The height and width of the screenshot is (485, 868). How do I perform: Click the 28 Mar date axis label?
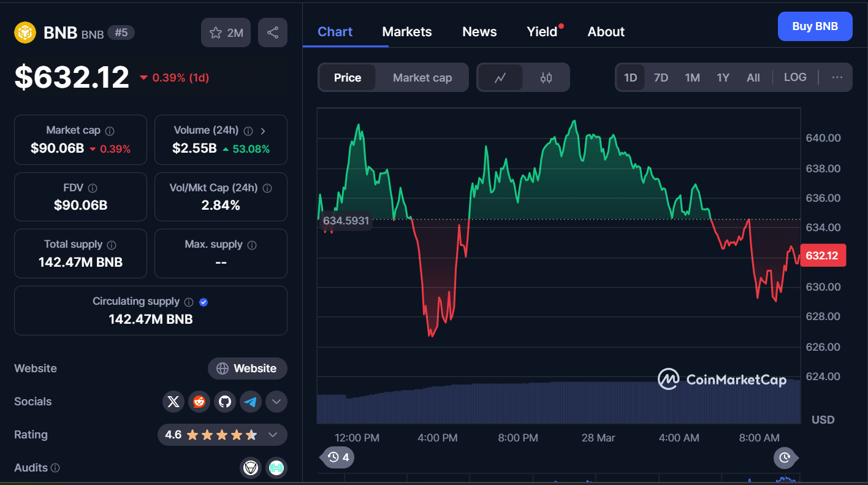[x=598, y=438]
